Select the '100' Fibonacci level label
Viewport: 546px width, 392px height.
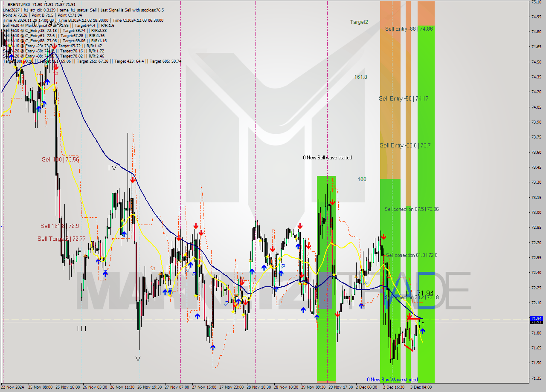click(362, 179)
